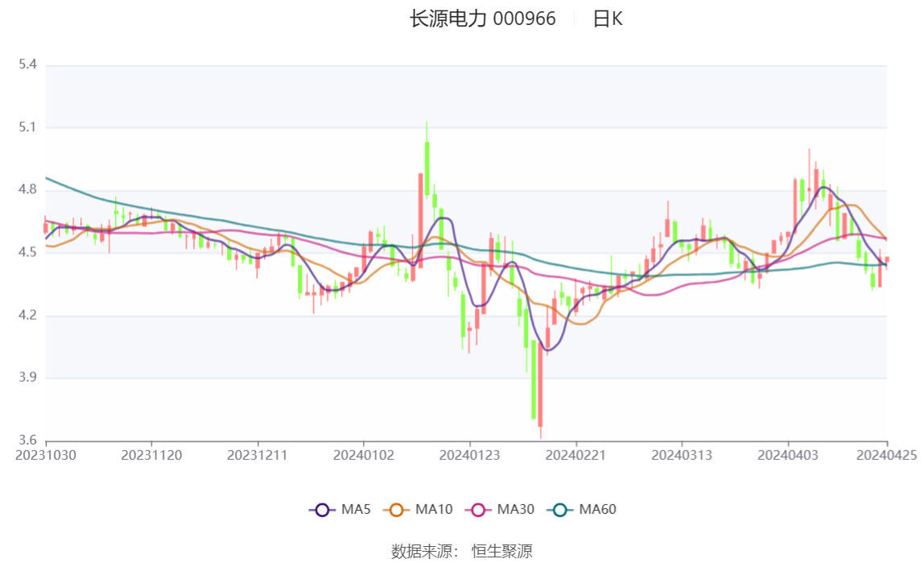The image size is (924, 563).
Task: Toggle the MA10 legend series
Action: tap(418, 509)
